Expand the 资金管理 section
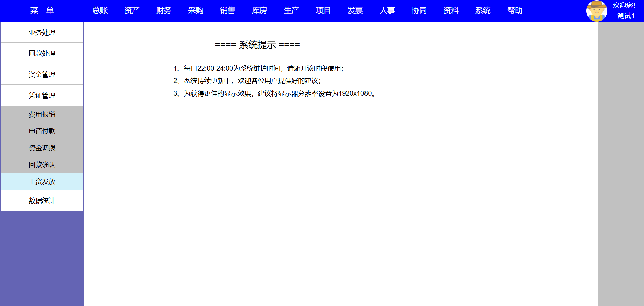Viewport: 644px width, 306px height. [x=42, y=75]
